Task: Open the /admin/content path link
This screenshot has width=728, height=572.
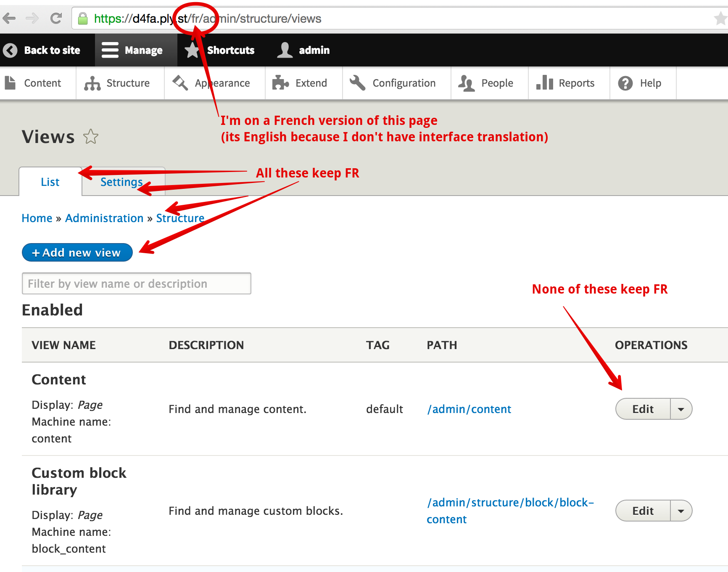Action: pos(469,409)
